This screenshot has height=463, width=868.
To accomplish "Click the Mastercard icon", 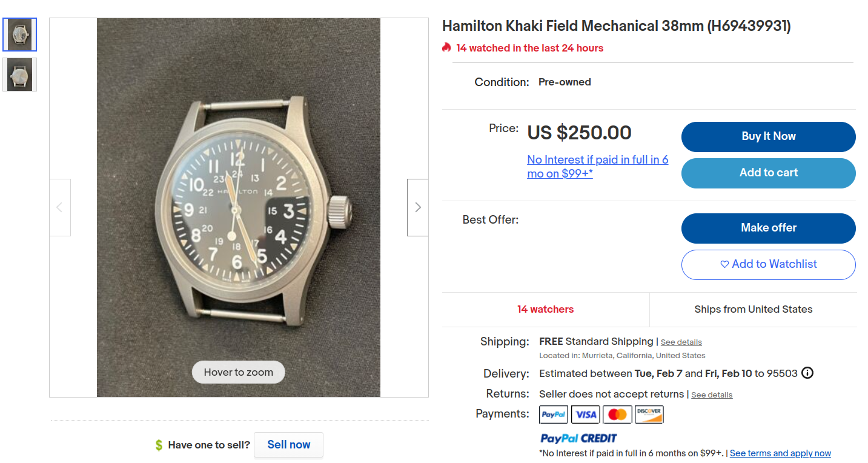I will (617, 415).
